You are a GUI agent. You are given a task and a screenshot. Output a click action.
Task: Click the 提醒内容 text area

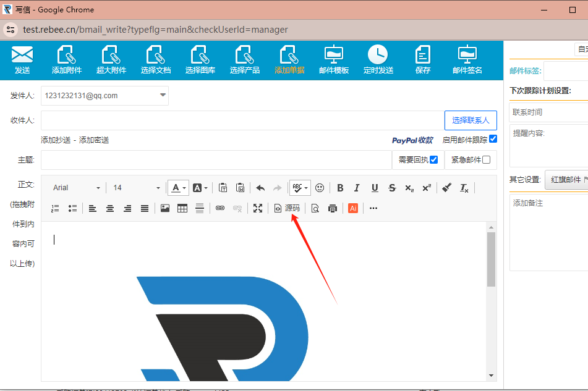pos(548,146)
